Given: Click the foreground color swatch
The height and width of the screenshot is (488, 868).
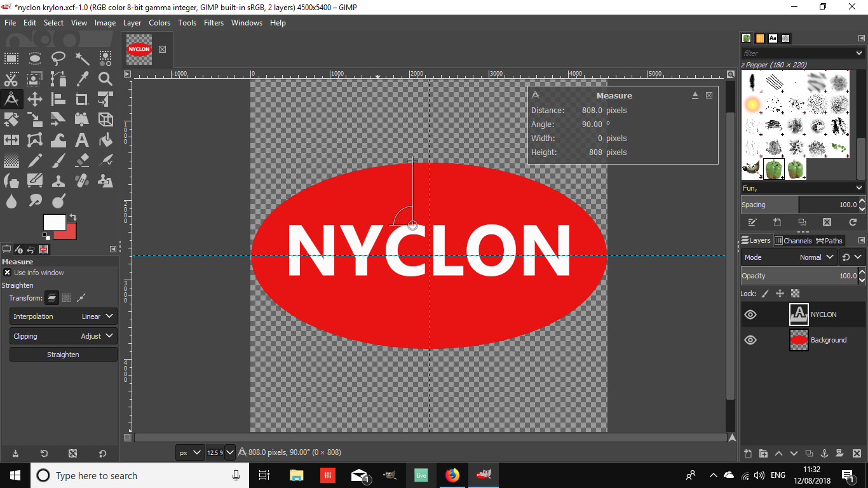Looking at the screenshot, I should pyautogui.click(x=54, y=222).
